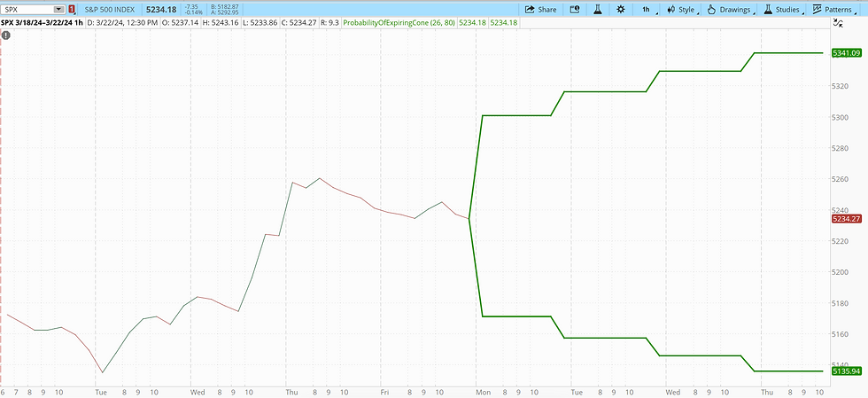
Task: Click the SPX symbol input field
Action: coord(28,10)
